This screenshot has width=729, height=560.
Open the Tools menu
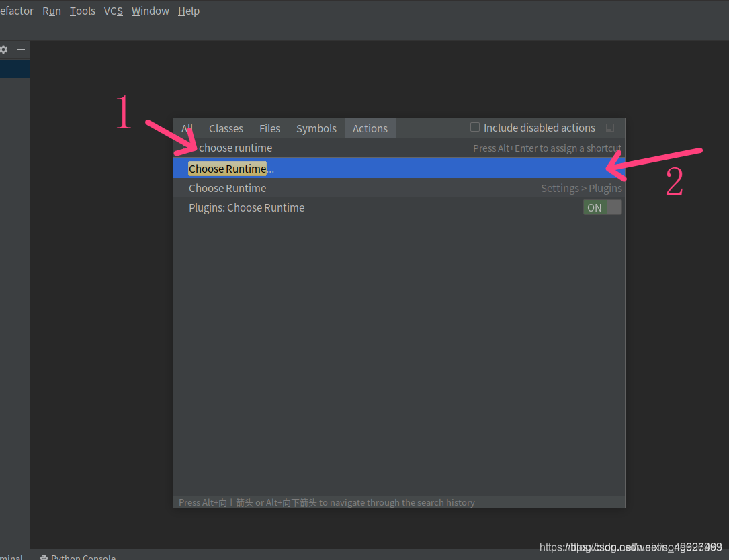(x=82, y=11)
